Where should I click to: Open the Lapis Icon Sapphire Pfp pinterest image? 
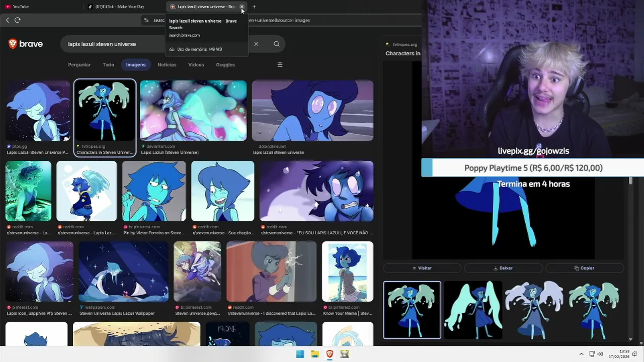pyautogui.click(x=39, y=271)
